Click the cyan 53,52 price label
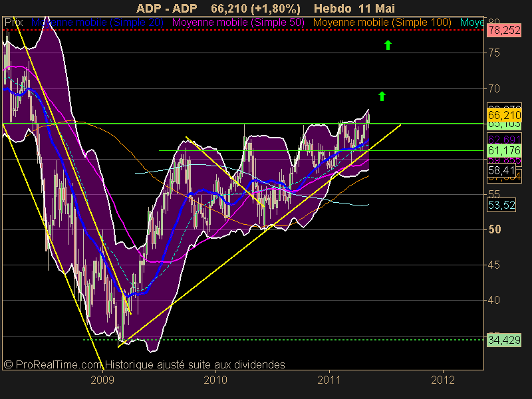Screen dimensions: 532x399 (501, 205)
